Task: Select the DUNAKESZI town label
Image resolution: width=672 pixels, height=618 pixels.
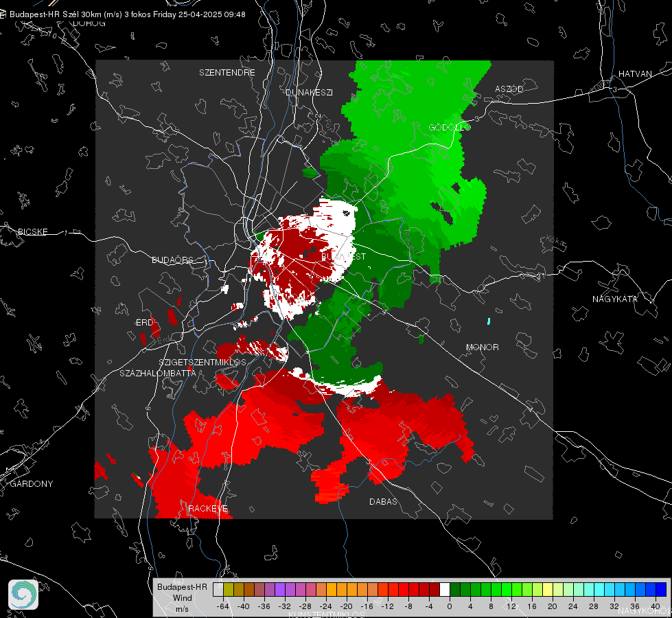Action: tap(309, 92)
